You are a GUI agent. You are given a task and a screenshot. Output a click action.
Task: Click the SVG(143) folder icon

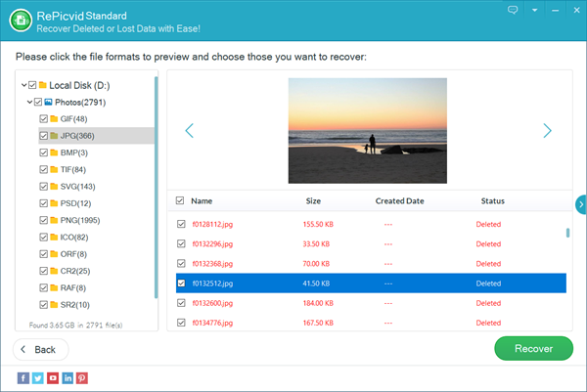[x=54, y=187]
